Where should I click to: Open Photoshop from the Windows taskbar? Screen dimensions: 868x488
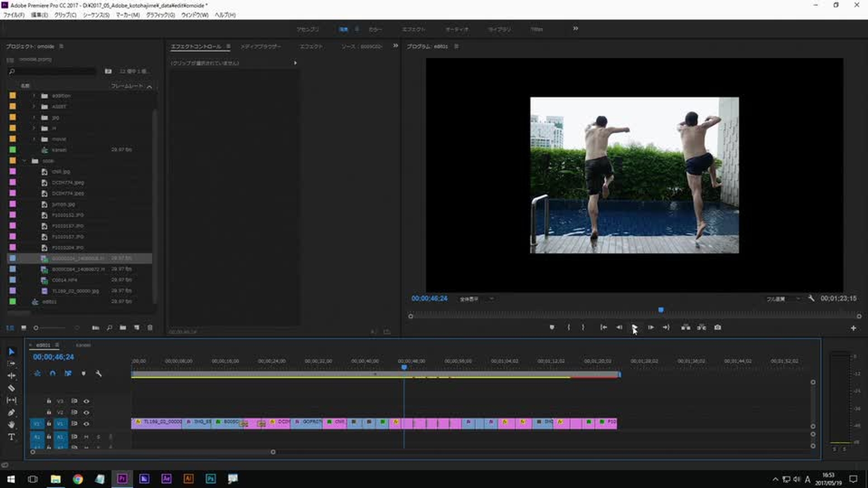point(211,479)
